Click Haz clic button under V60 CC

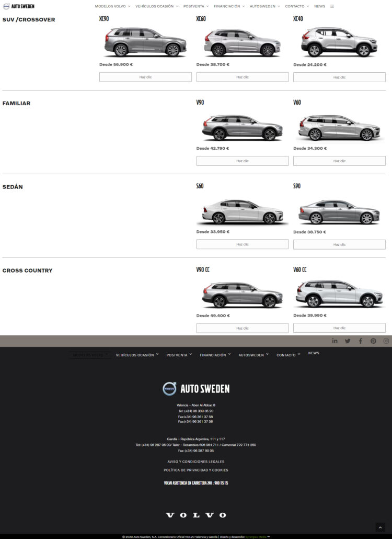point(340,328)
